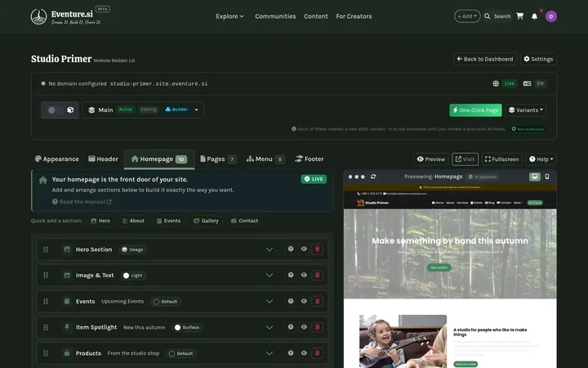588x368 pixels.
Task: Click the One-Click Page button
Action: click(x=475, y=110)
